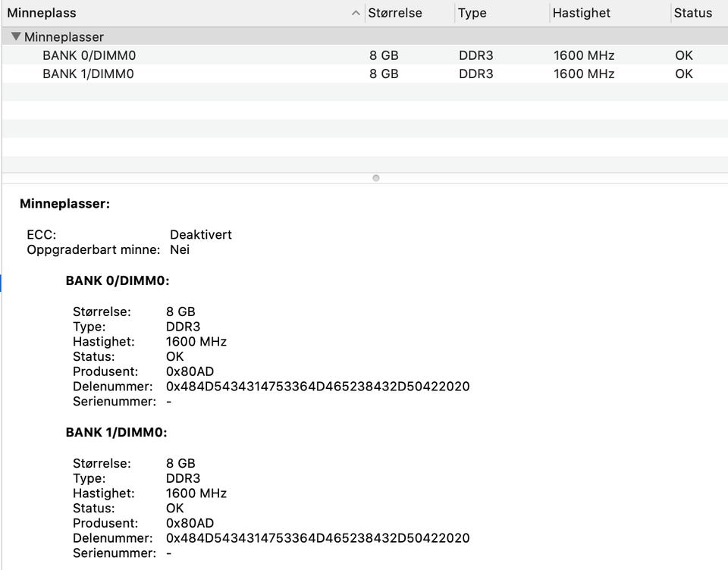Click the 8 GB cell for BANK 1/DIMM0 row
This screenshot has height=570, width=728.
tap(384, 74)
